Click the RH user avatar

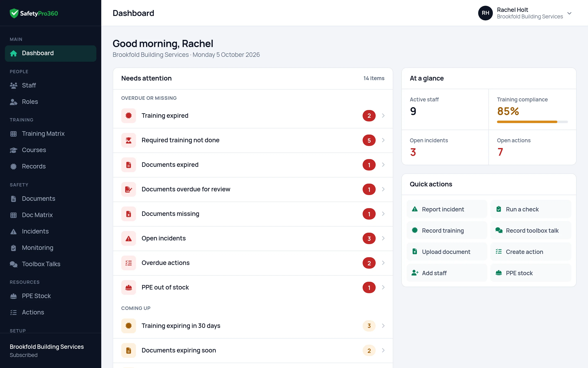(x=485, y=13)
